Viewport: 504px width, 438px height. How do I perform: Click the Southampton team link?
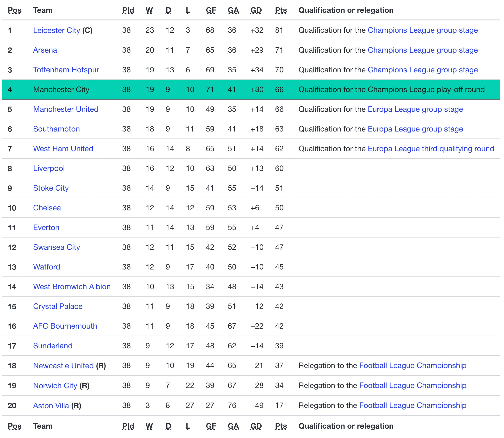[56, 129]
